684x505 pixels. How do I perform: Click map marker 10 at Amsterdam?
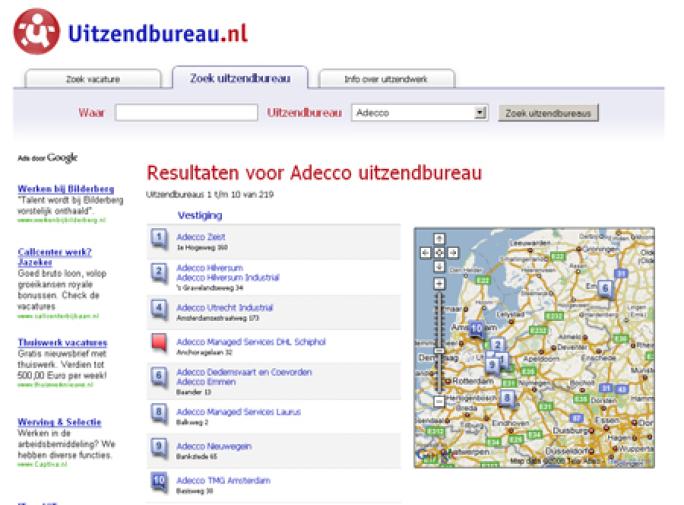[477, 329]
